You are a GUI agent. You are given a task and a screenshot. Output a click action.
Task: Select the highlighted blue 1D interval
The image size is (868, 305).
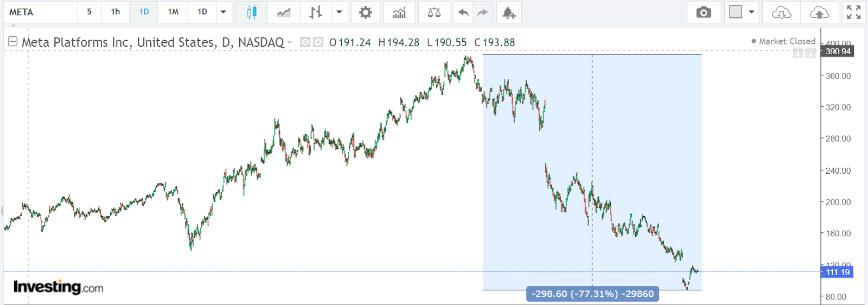(x=144, y=12)
